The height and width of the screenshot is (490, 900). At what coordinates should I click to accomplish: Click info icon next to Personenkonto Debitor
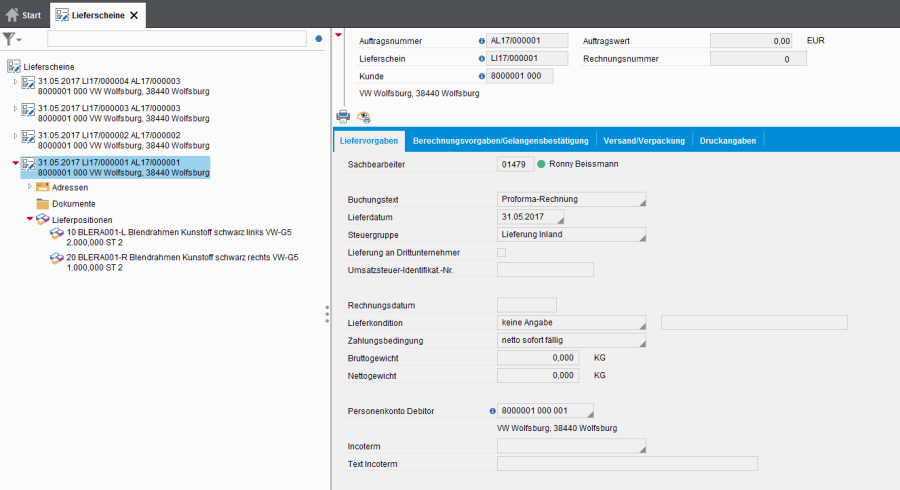[x=492, y=411]
